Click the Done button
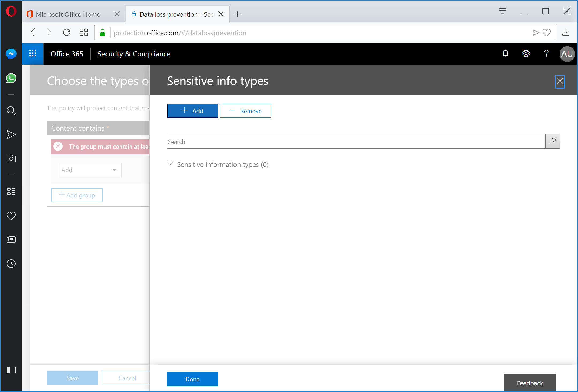The width and height of the screenshot is (578, 392). click(x=192, y=379)
